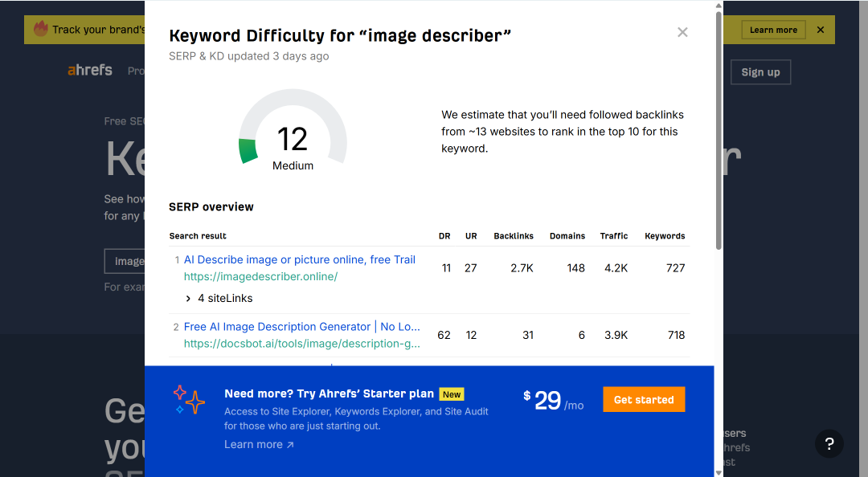Click the Traffic column header
The image size is (868, 477).
pyautogui.click(x=614, y=236)
